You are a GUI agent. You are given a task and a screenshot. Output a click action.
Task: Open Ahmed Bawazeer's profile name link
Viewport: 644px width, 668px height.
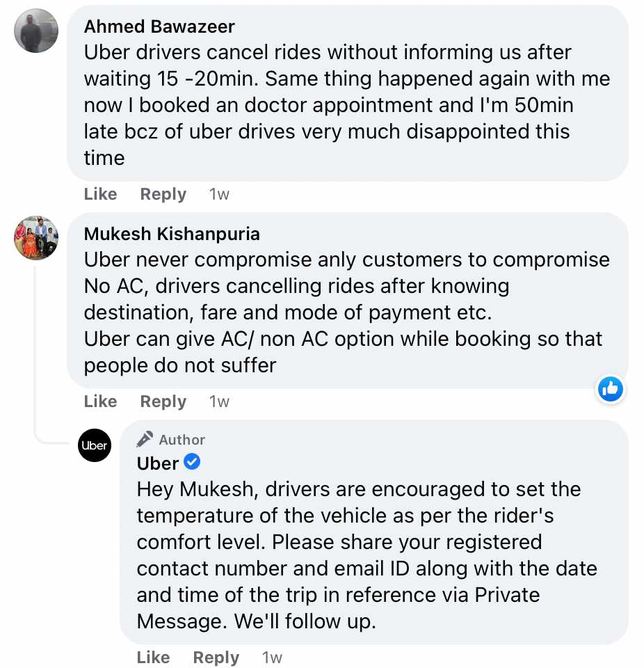pyautogui.click(x=159, y=26)
